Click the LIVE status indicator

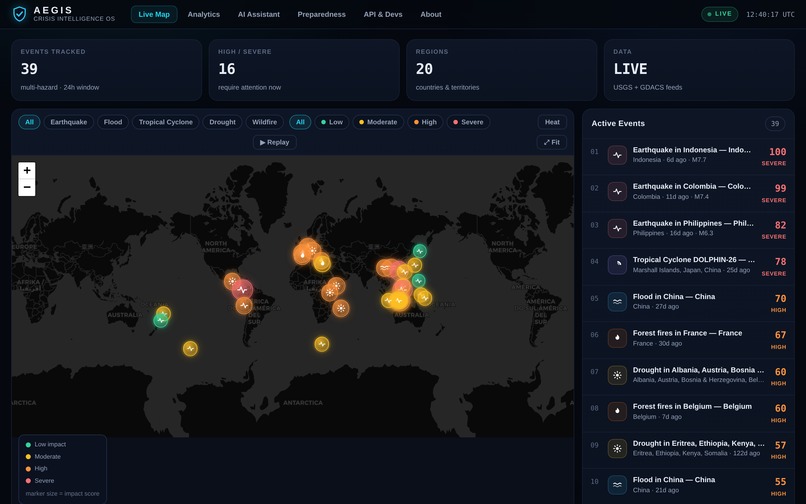pyautogui.click(x=719, y=14)
